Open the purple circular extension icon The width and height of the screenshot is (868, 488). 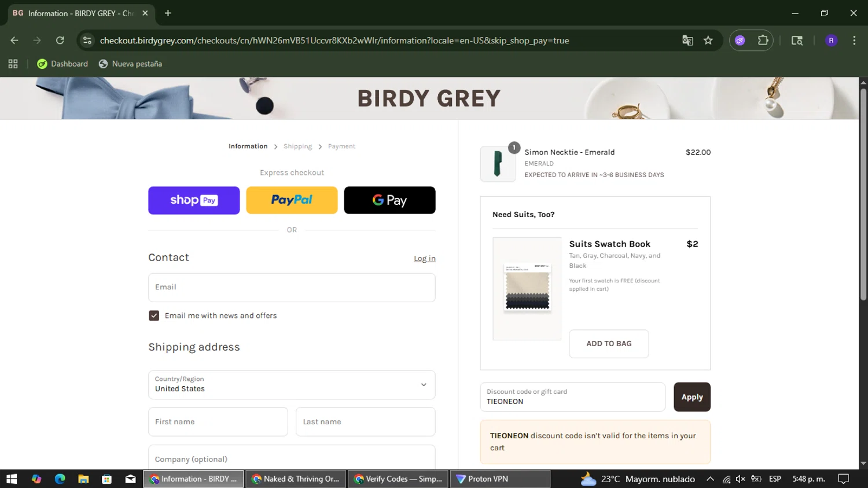pos(740,41)
